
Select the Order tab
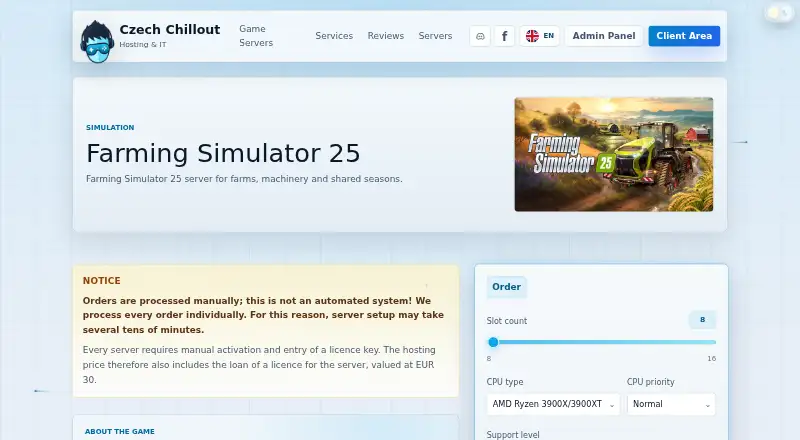pyautogui.click(x=506, y=287)
